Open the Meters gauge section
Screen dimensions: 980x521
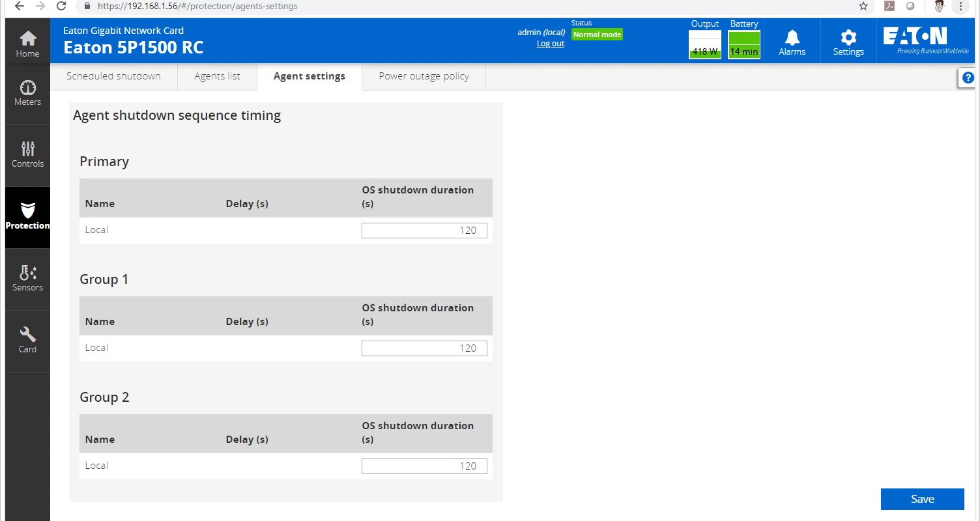pyautogui.click(x=27, y=94)
